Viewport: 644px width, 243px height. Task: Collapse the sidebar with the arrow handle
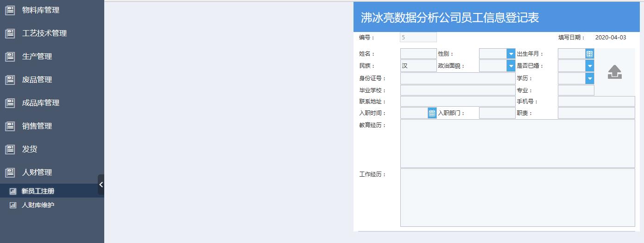pos(101,185)
